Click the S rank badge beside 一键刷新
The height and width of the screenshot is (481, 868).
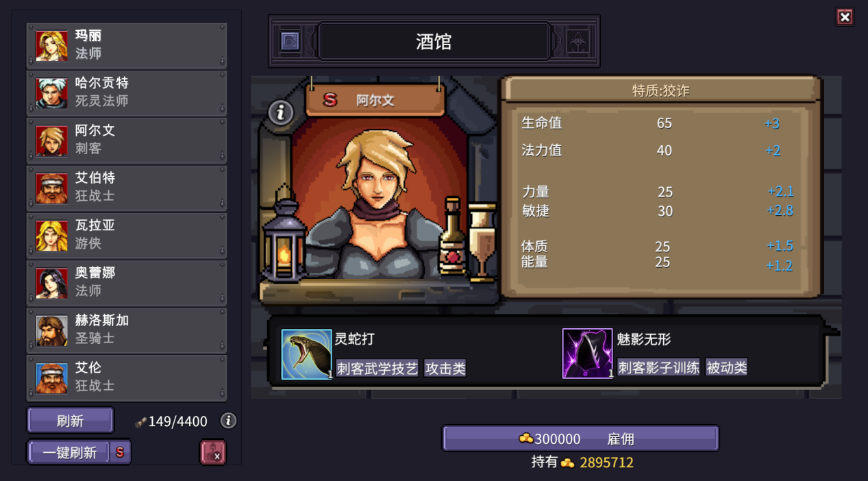tap(120, 452)
